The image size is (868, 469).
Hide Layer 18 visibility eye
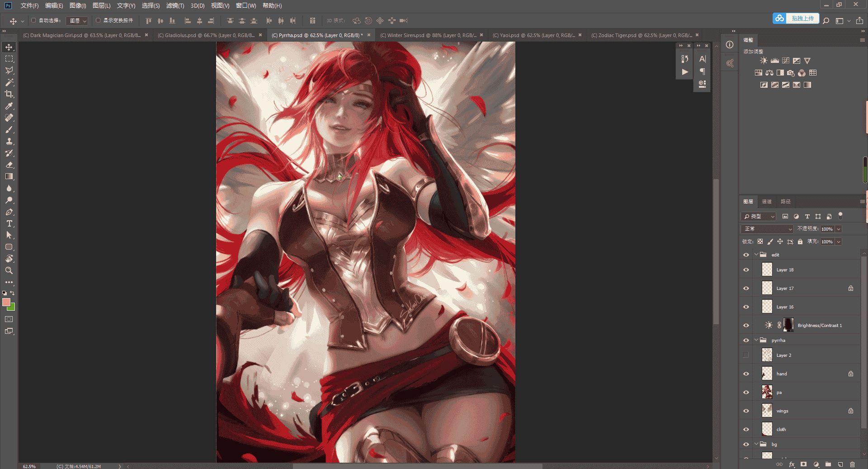[x=746, y=270]
